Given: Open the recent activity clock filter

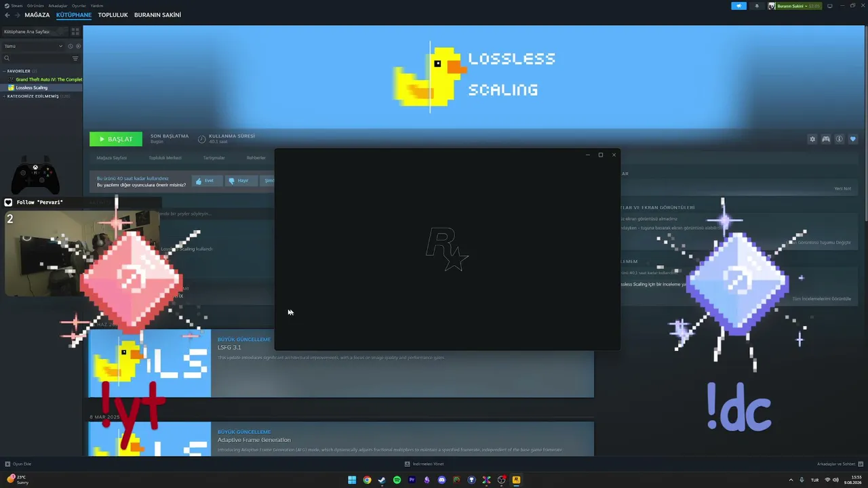Looking at the screenshot, I should coord(71,46).
